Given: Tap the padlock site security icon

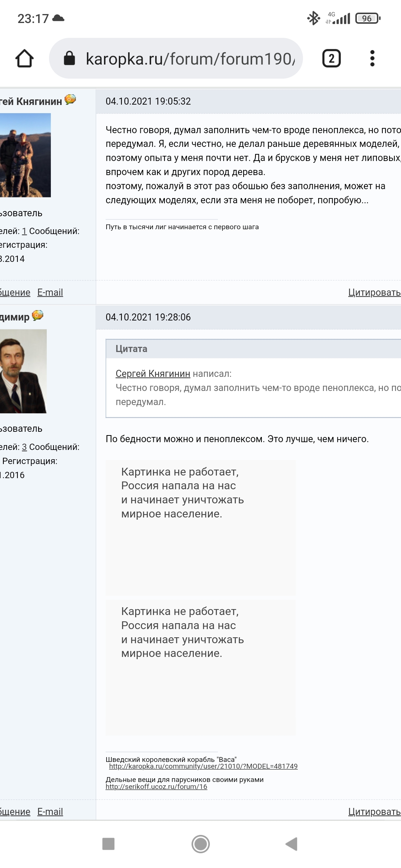Looking at the screenshot, I should coord(69,59).
